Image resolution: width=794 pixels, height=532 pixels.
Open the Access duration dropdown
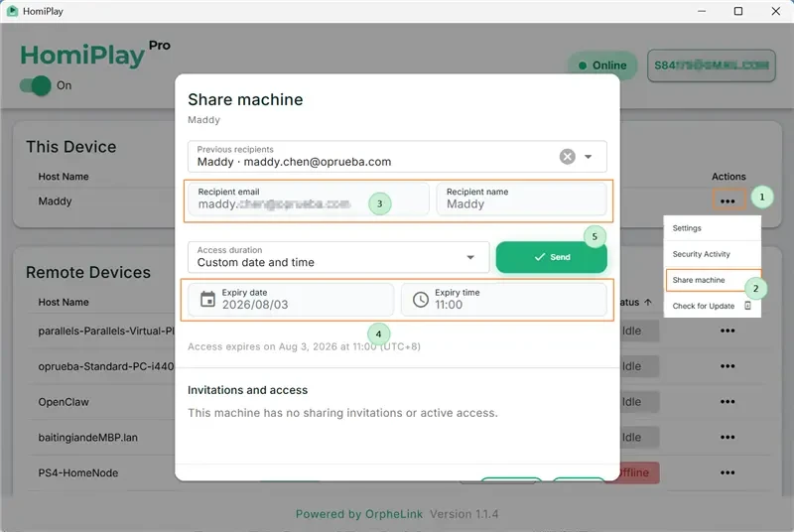[x=338, y=257]
